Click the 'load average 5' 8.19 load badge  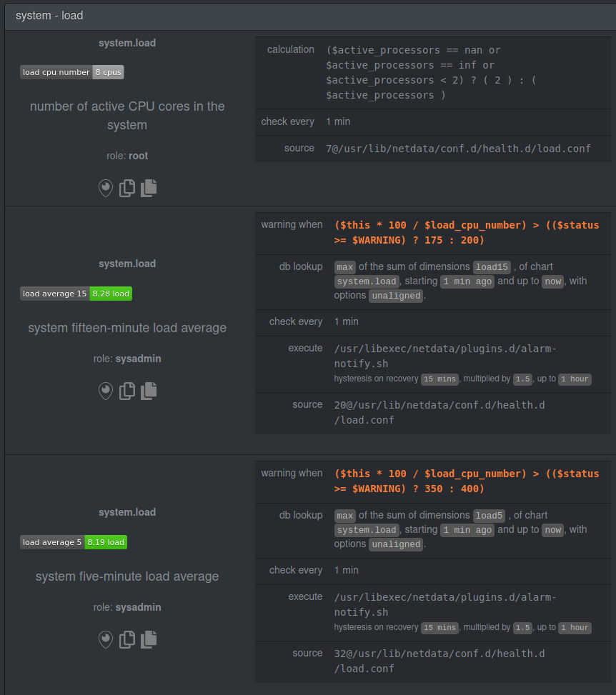[74, 542]
